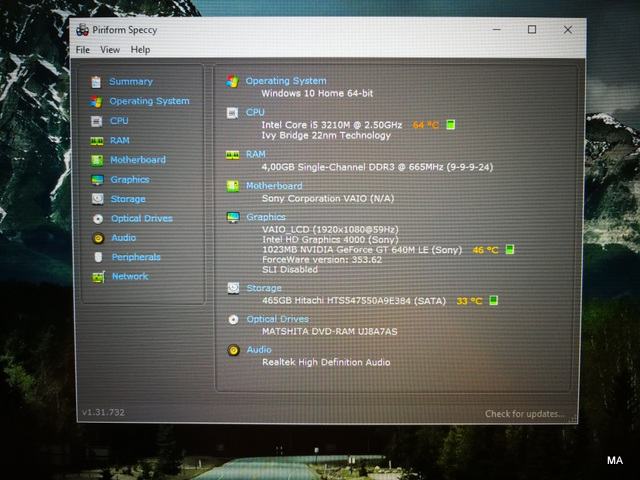This screenshot has width=640, height=480.
Task: Click the 64 °C CPU temperature value
Action: point(426,125)
